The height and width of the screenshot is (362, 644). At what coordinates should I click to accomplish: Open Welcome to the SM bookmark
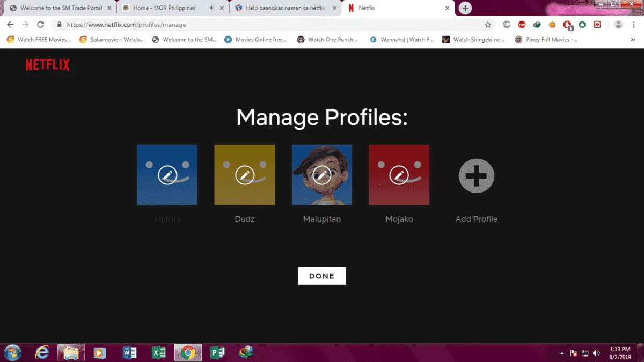[185, 39]
